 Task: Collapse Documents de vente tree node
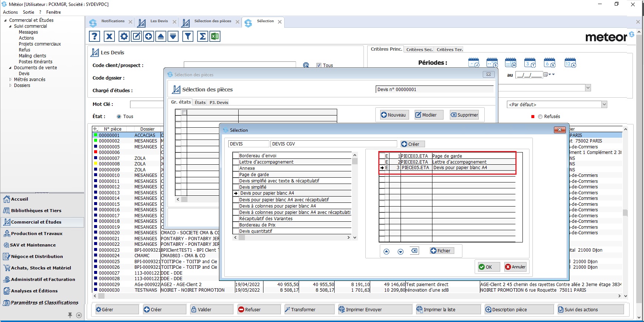tap(10, 68)
